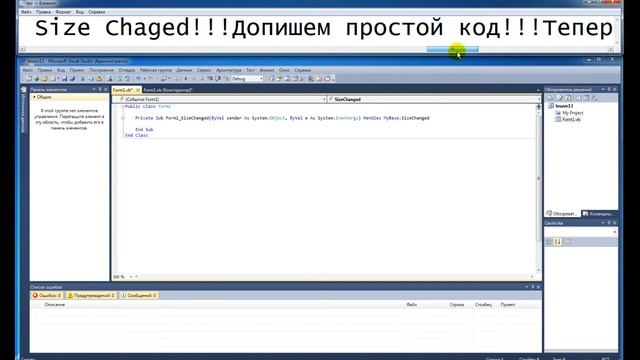Click the Paste toolbar icon
Image resolution: width=640 pixels, height=360 pixels.
(x=99, y=79)
